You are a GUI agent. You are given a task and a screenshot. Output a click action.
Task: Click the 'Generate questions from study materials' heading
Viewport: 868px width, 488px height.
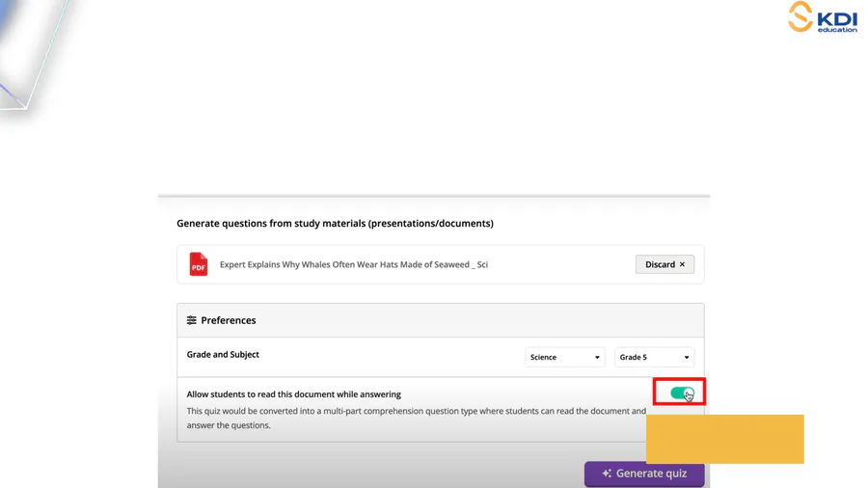pyautogui.click(x=335, y=224)
